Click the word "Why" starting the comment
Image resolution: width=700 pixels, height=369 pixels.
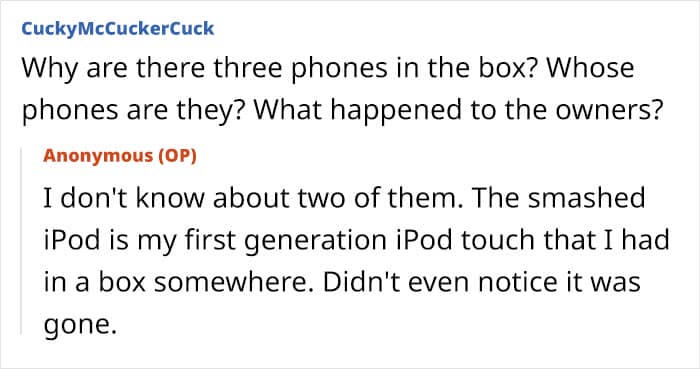[x=50, y=69]
